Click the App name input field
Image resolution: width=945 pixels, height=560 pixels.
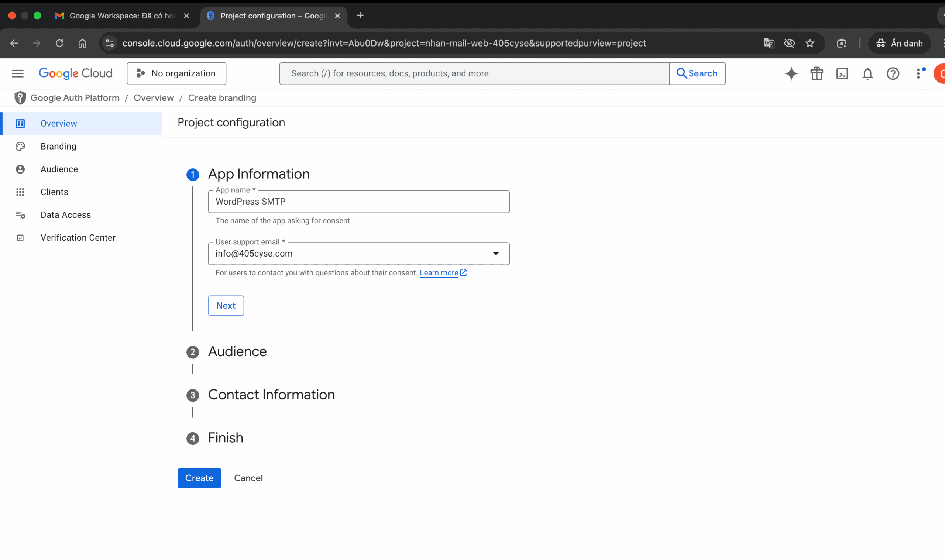point(359,202)
